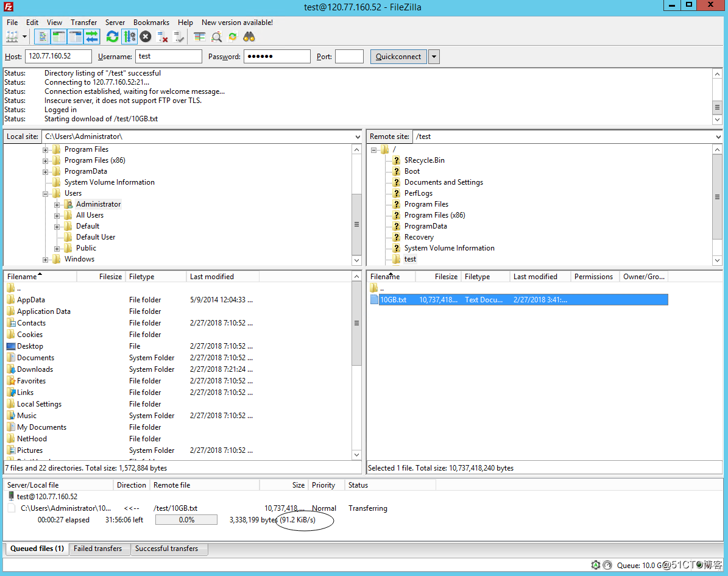The width and height of the screenshot is (728, 576).
Task: Click the local file list scrollbar
Action: [356, 323]
